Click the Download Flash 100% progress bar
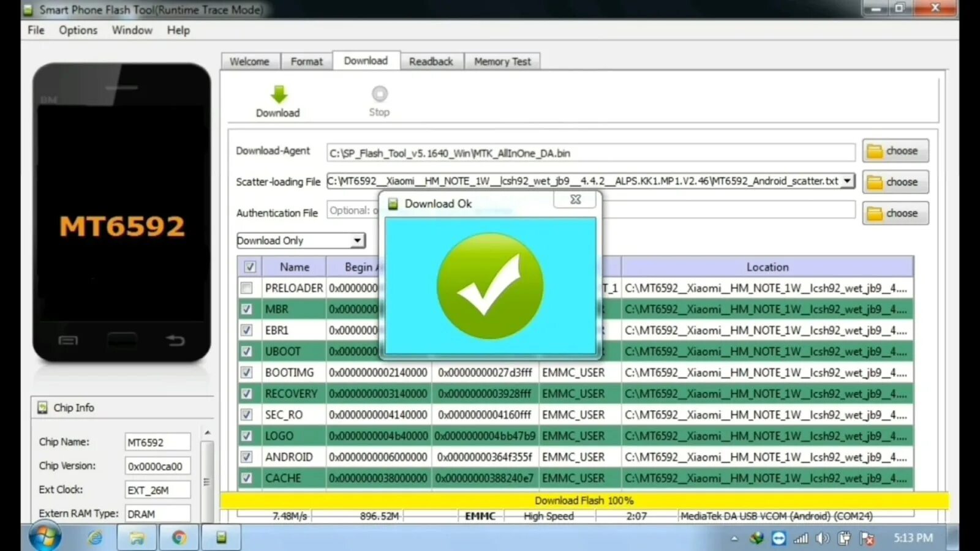Screen dimensions: 980x551 [x=584, y=501]
